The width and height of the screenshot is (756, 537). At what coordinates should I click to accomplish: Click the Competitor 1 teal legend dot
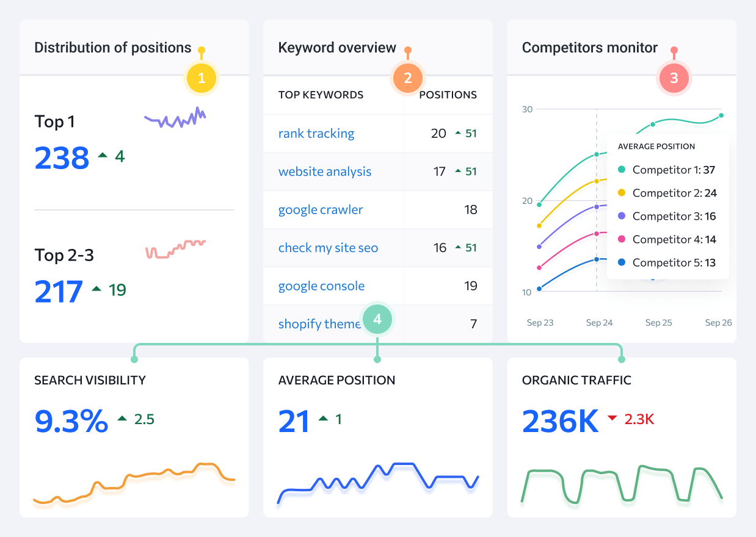point(622,170)
